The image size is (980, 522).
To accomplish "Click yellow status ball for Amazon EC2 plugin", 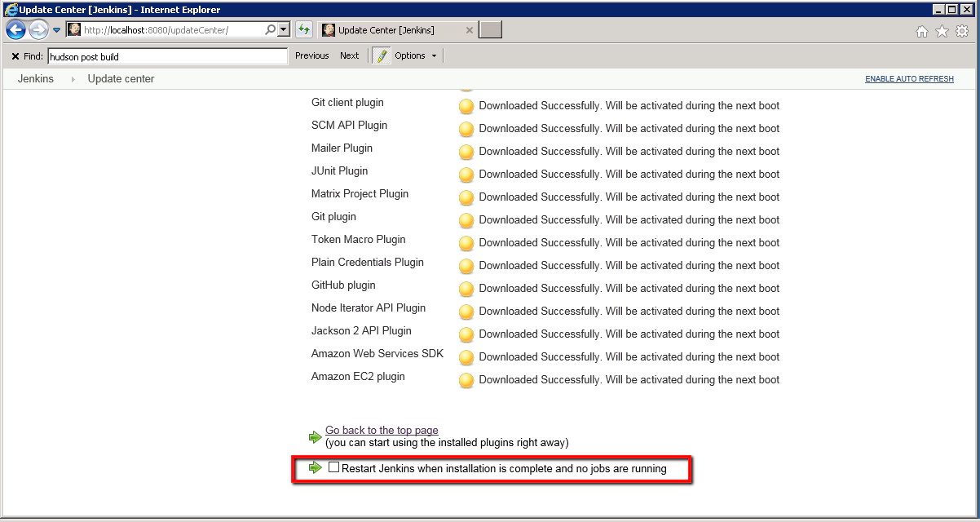I will click(466, 380).
